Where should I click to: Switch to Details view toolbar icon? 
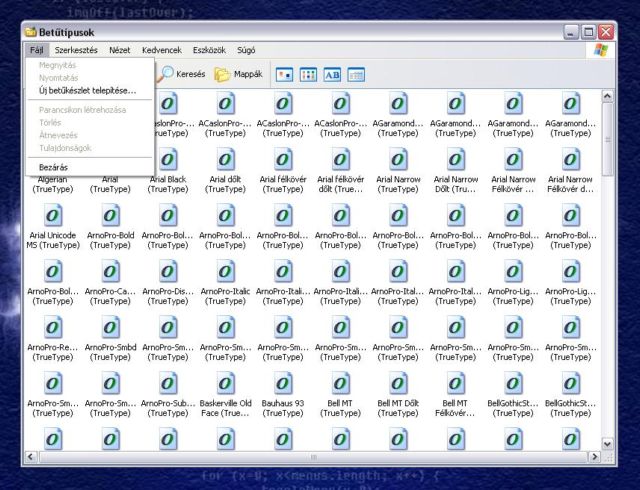click(356, 74)
